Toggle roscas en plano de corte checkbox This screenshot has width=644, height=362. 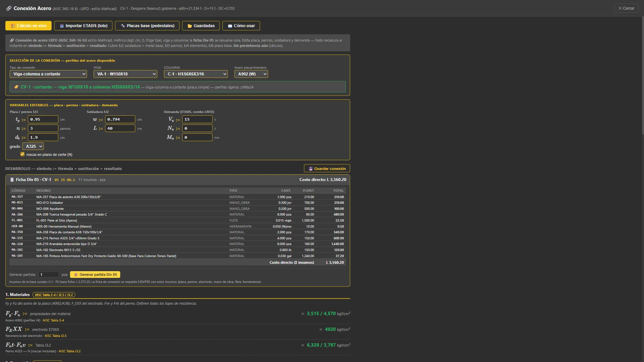pos(22,154)
